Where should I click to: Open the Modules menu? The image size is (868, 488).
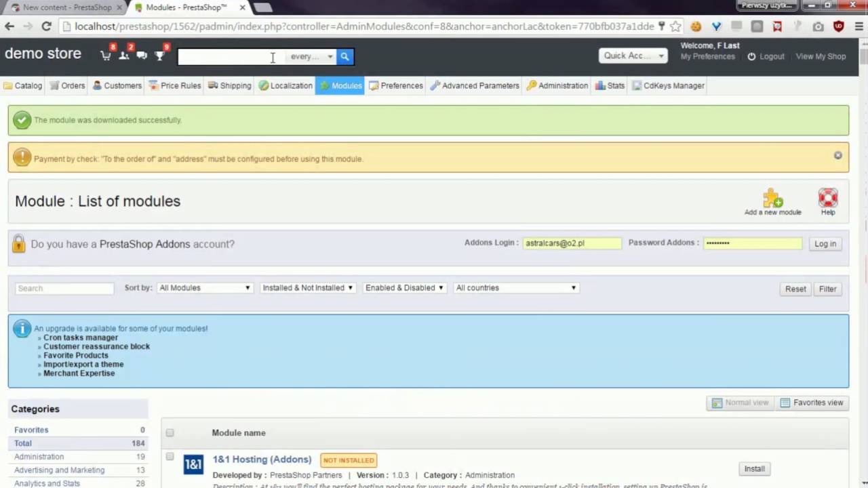(x=340, y=85)
